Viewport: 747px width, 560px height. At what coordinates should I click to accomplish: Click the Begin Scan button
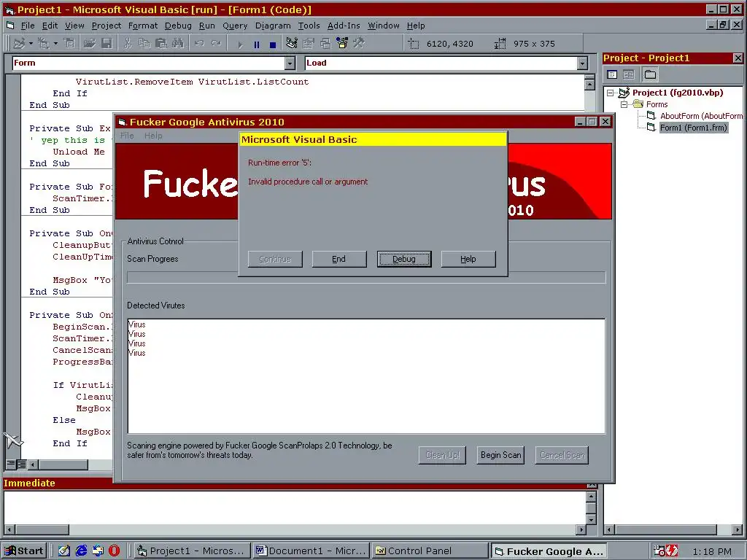point(500,455)
